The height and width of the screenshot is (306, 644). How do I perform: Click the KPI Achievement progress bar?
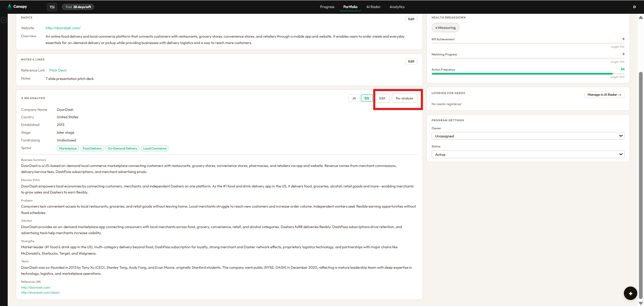click(x=528, y=43)
